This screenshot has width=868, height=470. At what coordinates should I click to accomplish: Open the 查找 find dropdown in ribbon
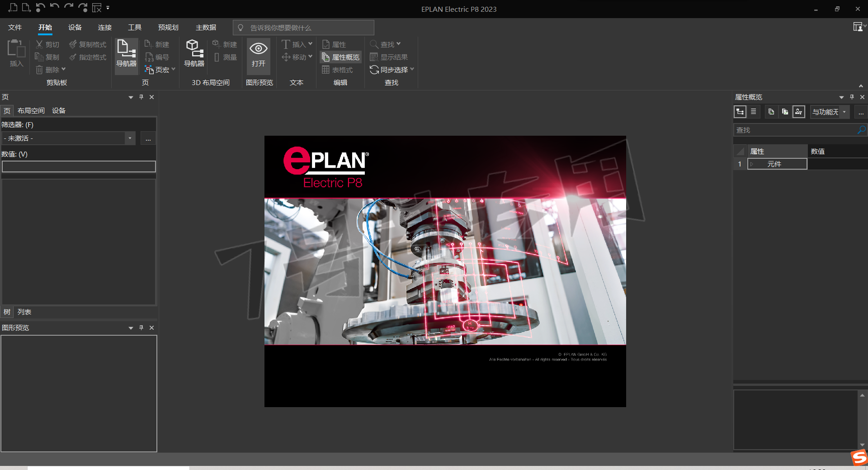(398, 44)
